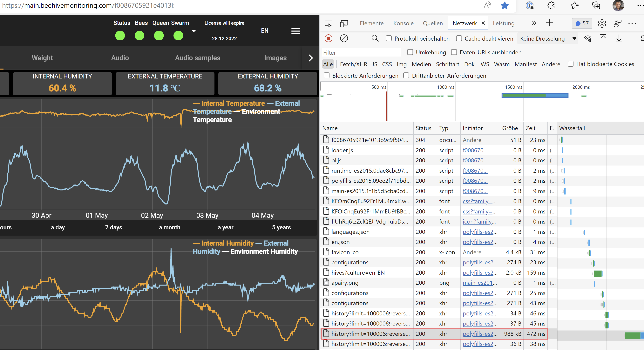Image resolution: width=644 pixels, height=350 pixels.
Task: Click the inspect element picker icon
Action: click(x=328, y=24)
